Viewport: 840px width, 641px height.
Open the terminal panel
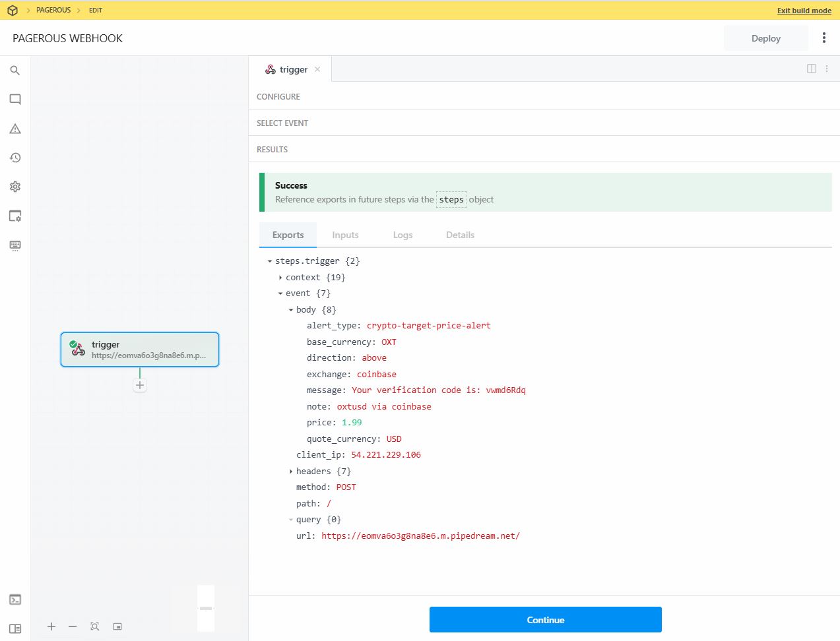click(x=15, y=601)
